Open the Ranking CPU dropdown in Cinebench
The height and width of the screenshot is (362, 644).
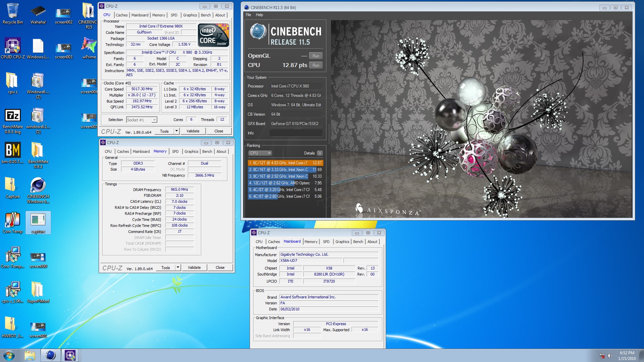click(x=260, y=153)
